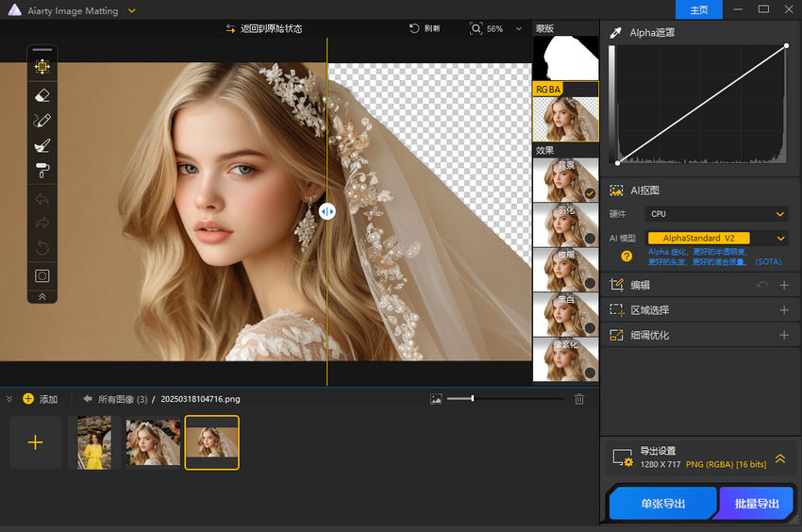
Task: Click the 单张导出 export button
Action: coord(662,504)
